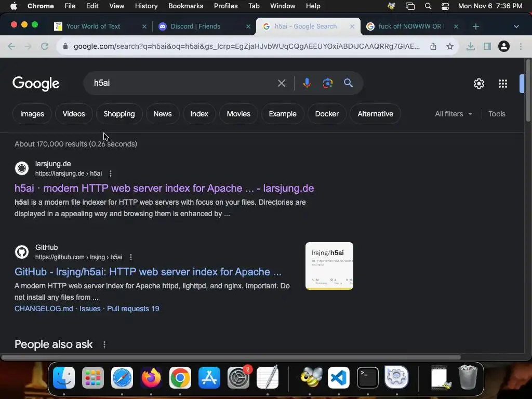This screenshot has width=532, height=399.
Task: Click the URL address bar
Action: tap(247, 46)
